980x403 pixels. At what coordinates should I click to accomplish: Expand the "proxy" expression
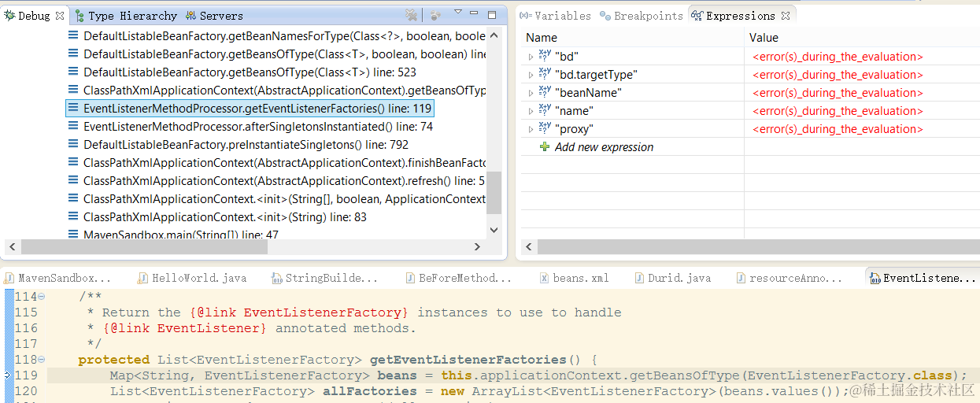coord(531,129)
